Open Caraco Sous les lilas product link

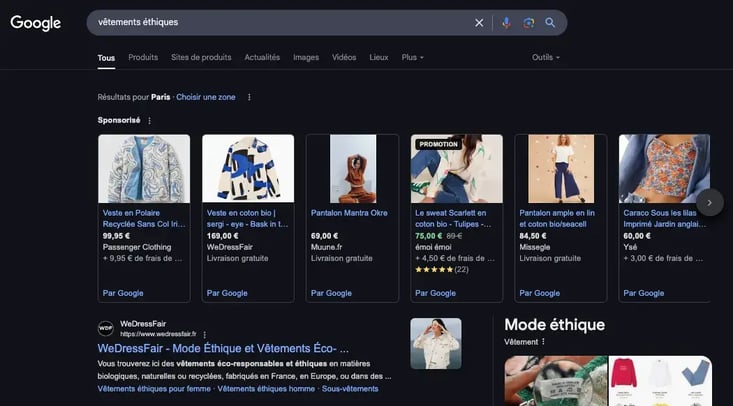click(665, 218)
